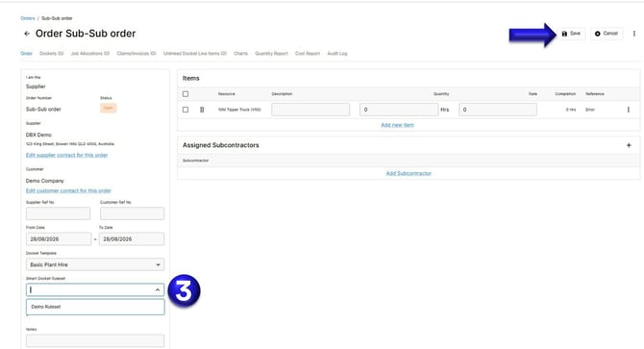
Task: Save the order
Action: click(571, 34)
